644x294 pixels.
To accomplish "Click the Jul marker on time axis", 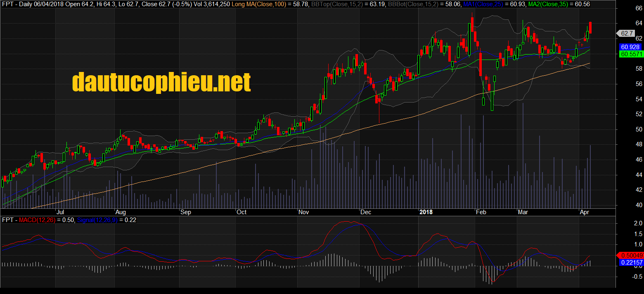I will (60, 212).
